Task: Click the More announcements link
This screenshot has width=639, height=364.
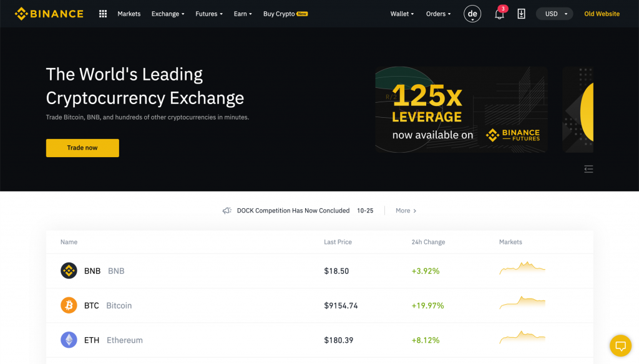Action: click(x=406, y=211)
